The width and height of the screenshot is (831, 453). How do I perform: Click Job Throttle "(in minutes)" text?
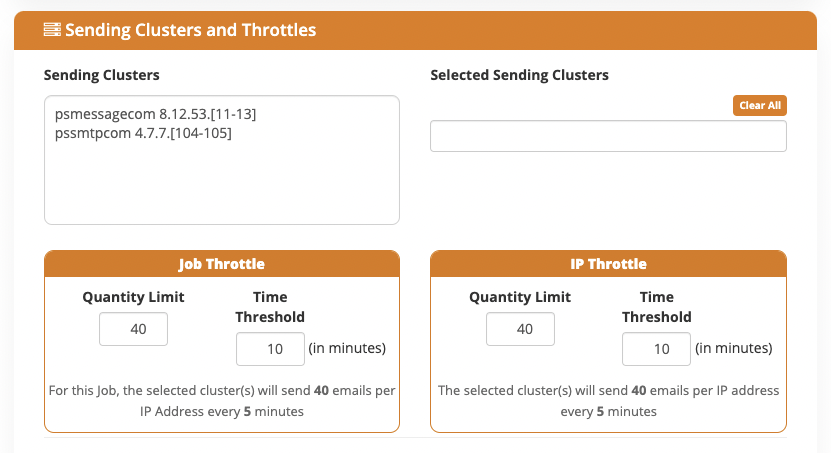(x=347, y=348)
